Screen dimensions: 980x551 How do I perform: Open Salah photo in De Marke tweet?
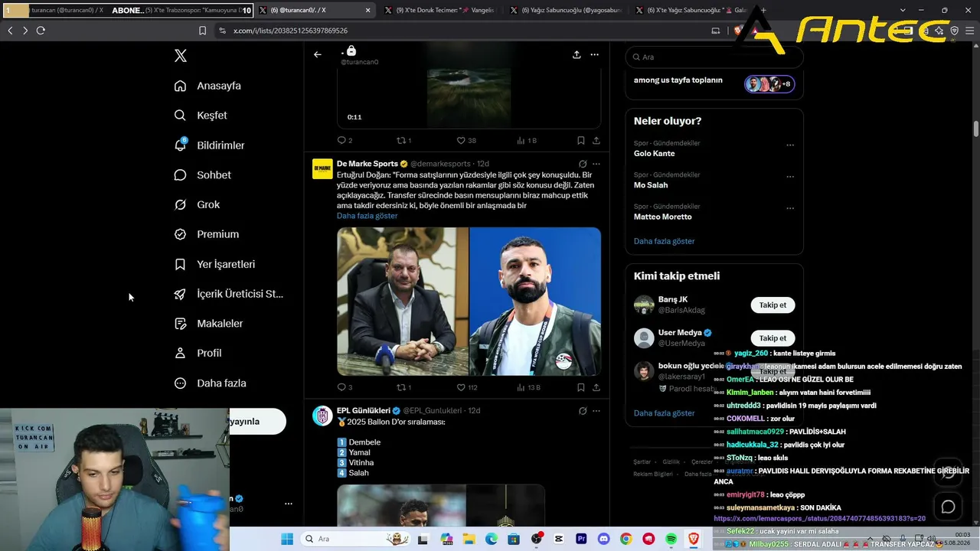click(x=535, y=302)
